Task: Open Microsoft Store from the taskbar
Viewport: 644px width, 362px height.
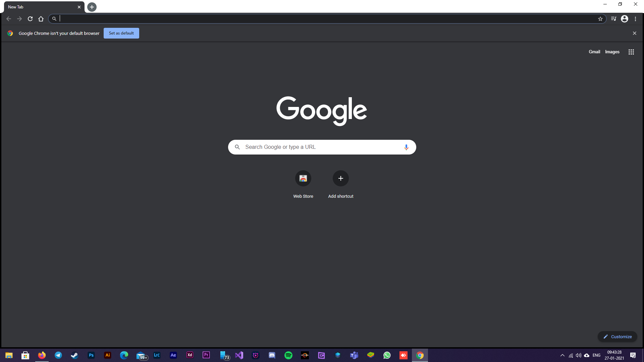Action: coord(25,355)
